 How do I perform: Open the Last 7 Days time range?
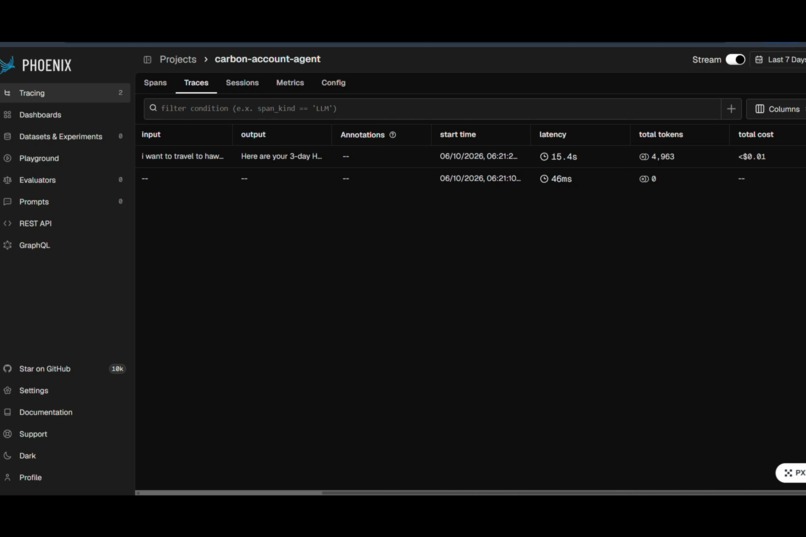[x=779, y=60]
